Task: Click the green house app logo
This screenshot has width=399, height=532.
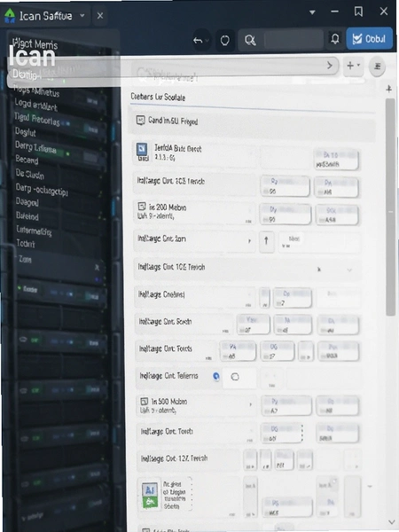Action: pos(10,16)
